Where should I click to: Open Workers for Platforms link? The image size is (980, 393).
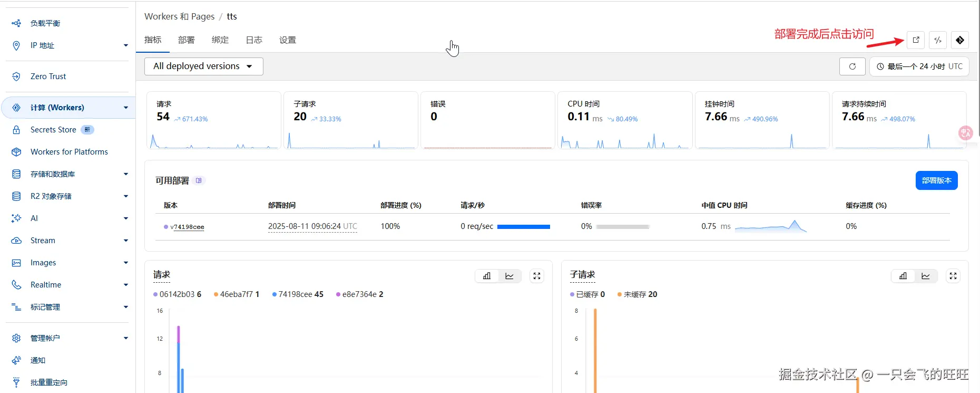69,152
